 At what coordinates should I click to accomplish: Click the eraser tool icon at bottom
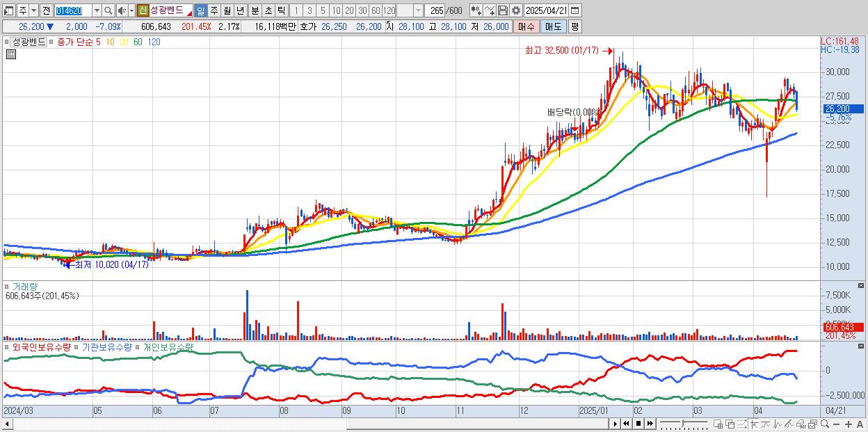[x=801, y=424]
